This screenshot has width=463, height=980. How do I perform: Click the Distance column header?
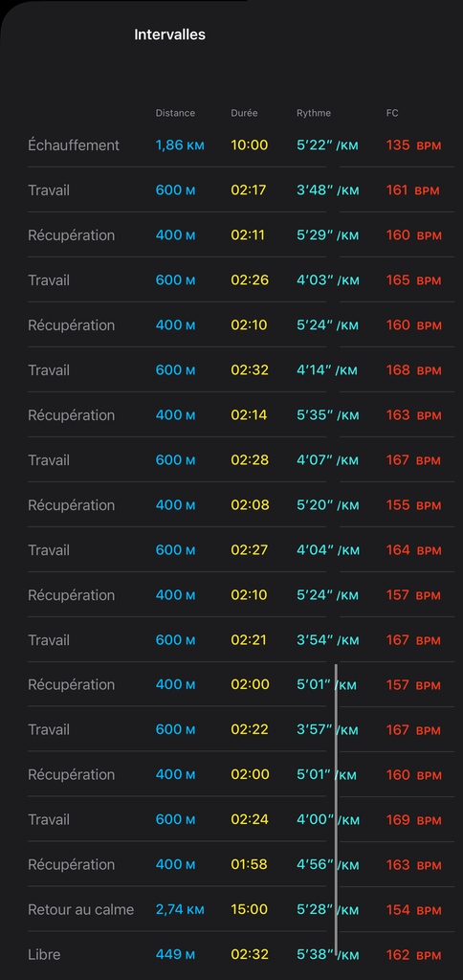(x=175, y=113)
